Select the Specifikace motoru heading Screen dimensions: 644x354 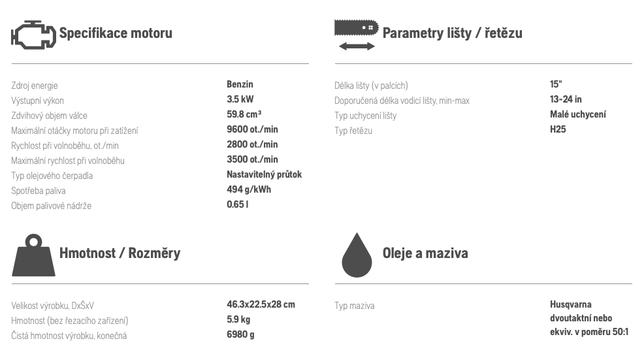(116, 33)
